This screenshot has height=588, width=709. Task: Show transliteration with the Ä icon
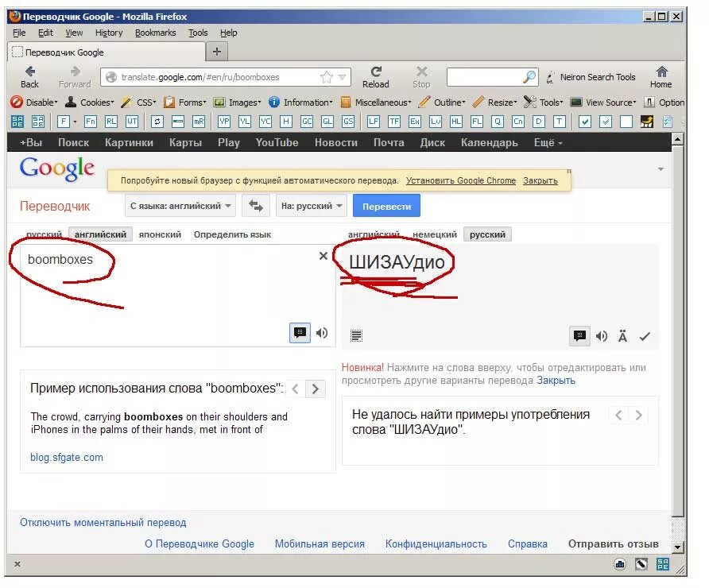pyautogui.click(x=622, y=336)
